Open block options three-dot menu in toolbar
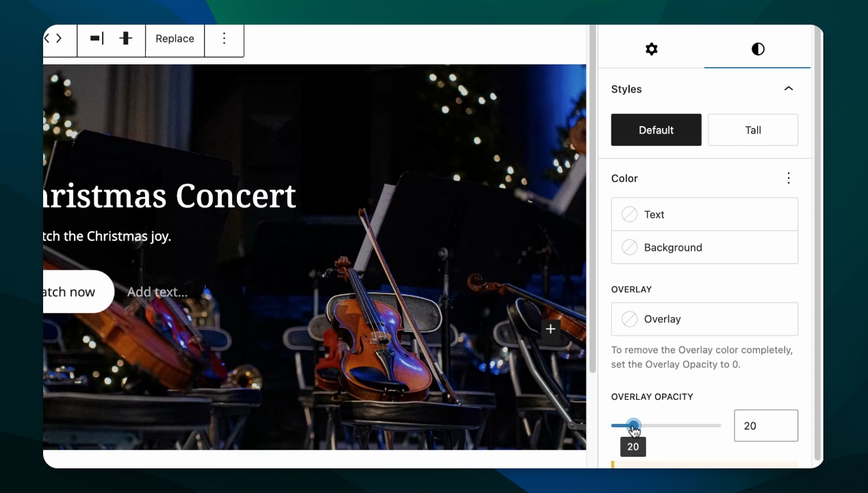868x493 pixels. (224, 39)
